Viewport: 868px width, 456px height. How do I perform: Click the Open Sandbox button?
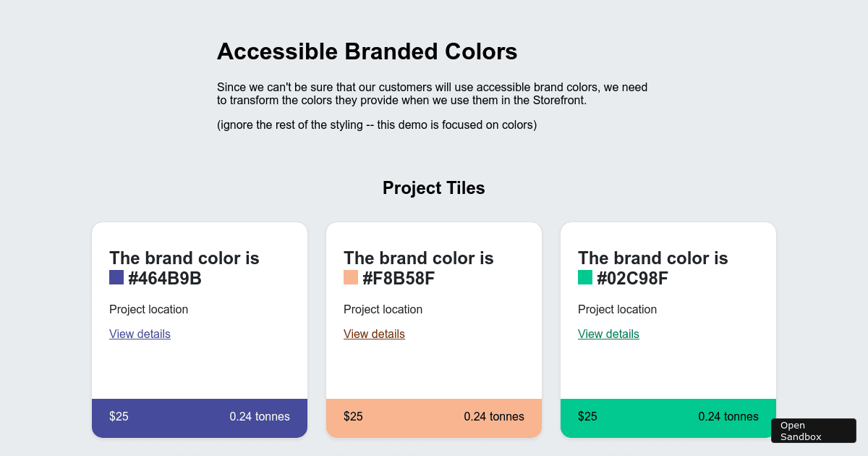[813, 430]
